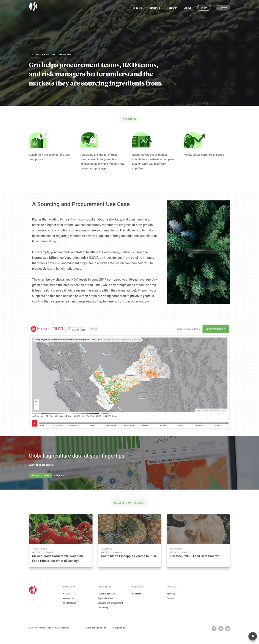Select 14-APR '17 on the timeline
Viewport: 259px width, 644px height.
(147, 426)
